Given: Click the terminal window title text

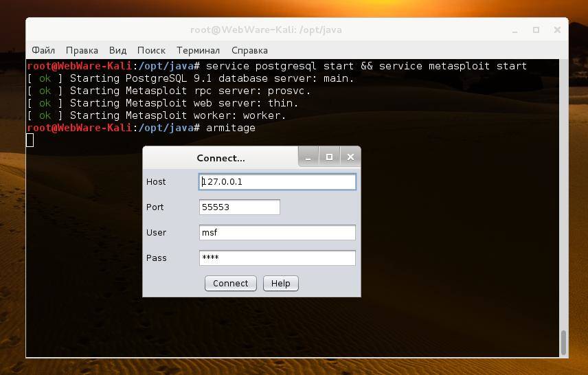Looking at the screenshot, I should 266,30.
